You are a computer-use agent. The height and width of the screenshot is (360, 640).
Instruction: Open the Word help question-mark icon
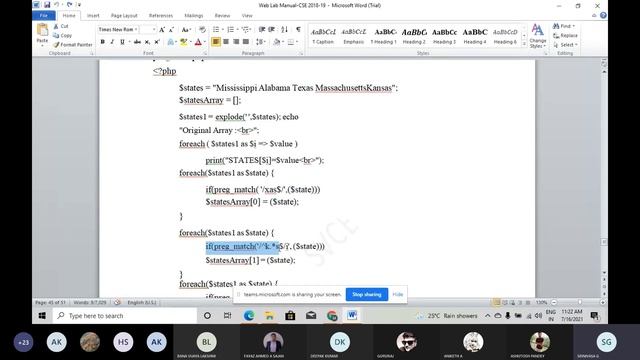(603, 16)
